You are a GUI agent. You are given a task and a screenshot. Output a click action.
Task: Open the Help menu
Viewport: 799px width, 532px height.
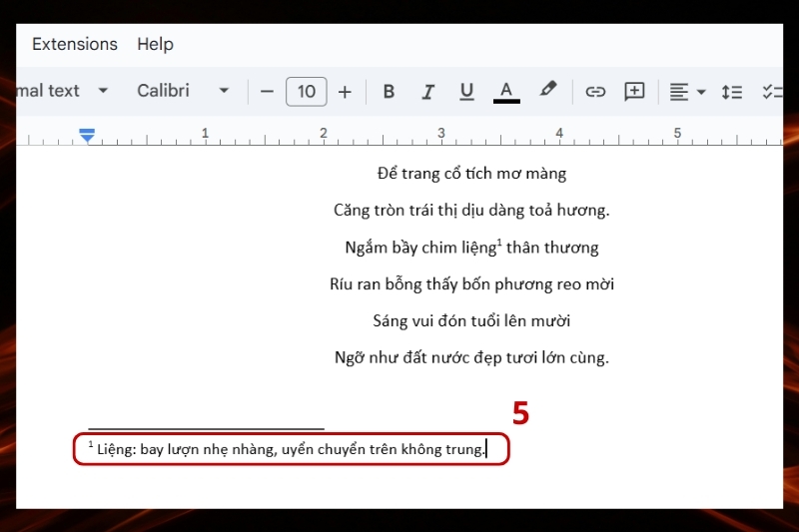pos(155,44)
